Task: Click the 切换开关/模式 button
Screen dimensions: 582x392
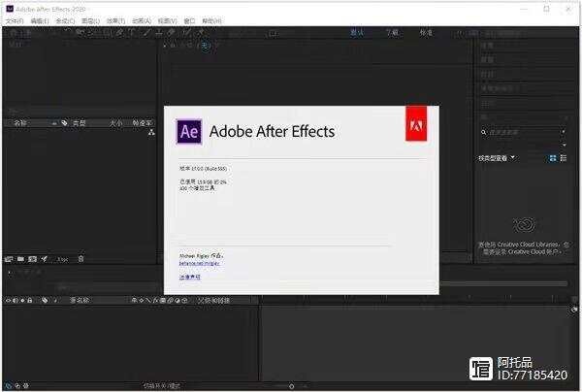Action: (x=162, y=385)
